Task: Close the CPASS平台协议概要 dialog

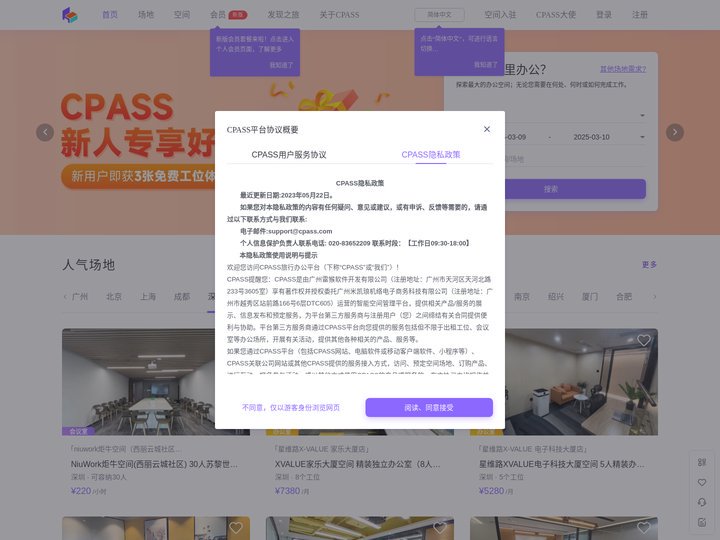Action: click(x=487, y=129)
